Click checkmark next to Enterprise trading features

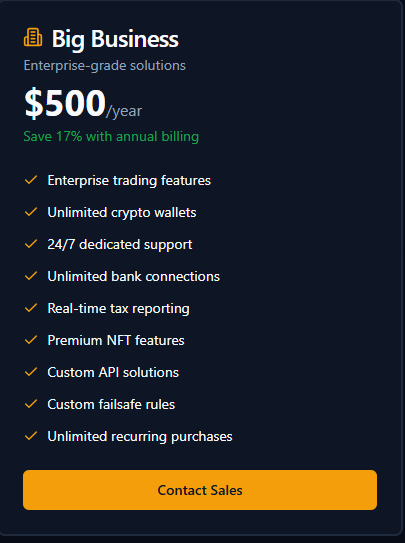coord(31,180)
